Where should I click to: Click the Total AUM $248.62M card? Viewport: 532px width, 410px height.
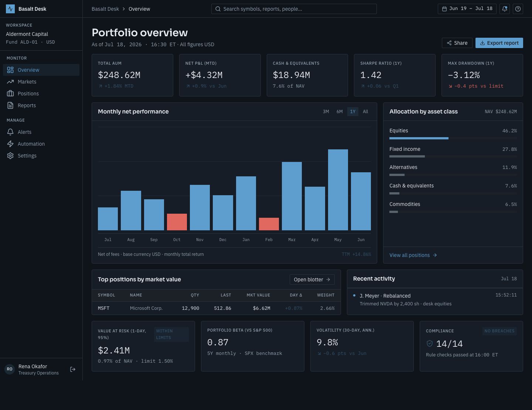(x=132, y=75)
